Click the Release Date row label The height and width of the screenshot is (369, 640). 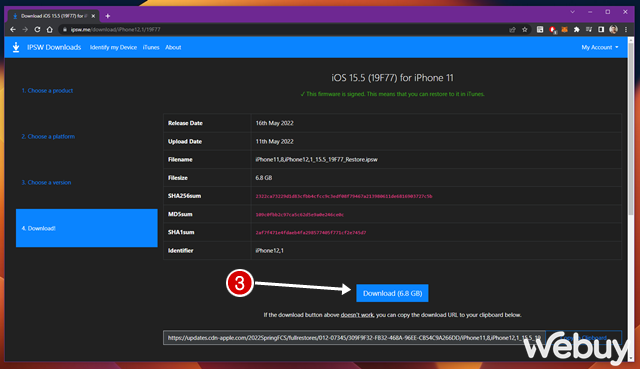185,123
